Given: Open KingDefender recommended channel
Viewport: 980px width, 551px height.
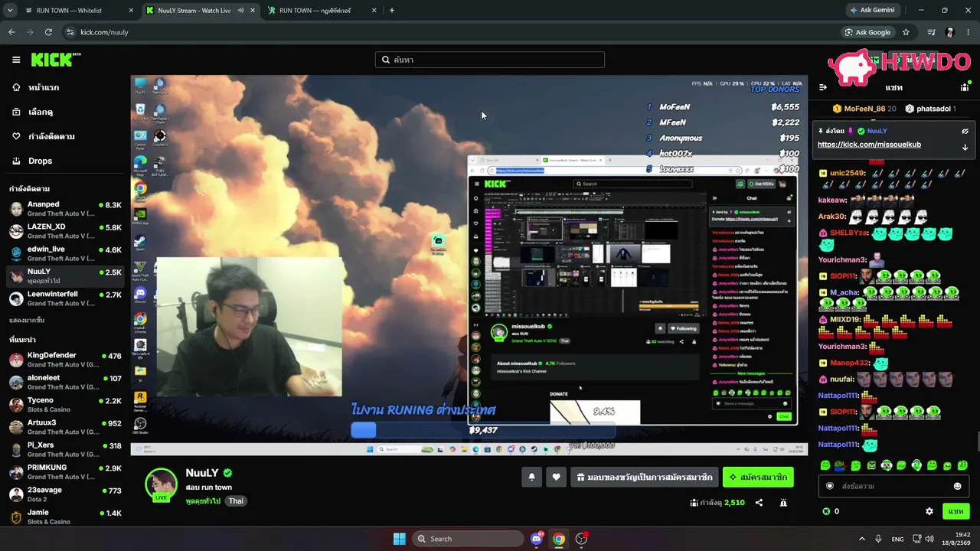Looking at the screenshot, I should click(x=65, y=360).
